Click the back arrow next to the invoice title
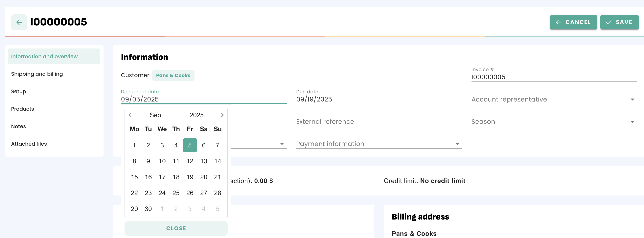The image size is (644, 238). pyautogui.click(x=19, y=22)
